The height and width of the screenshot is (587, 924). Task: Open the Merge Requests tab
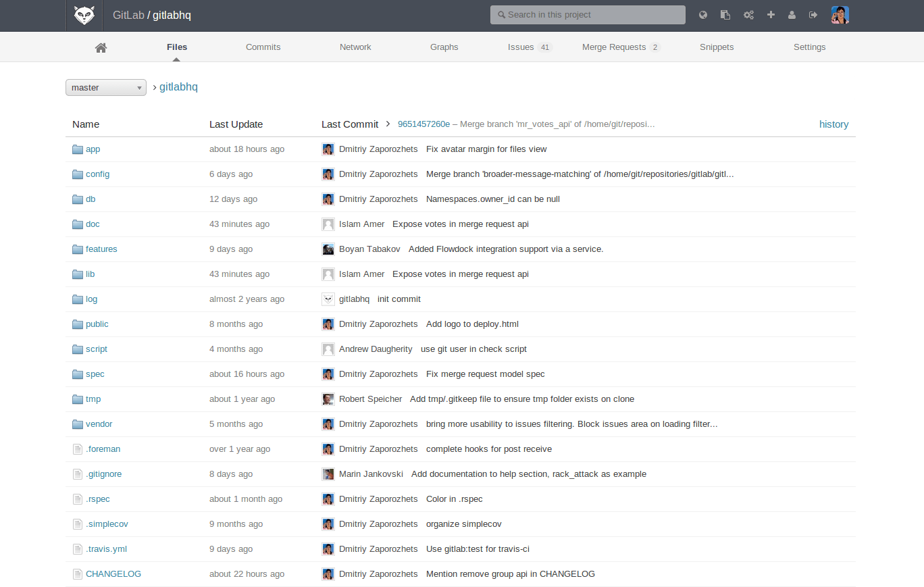tap(621, 47)
